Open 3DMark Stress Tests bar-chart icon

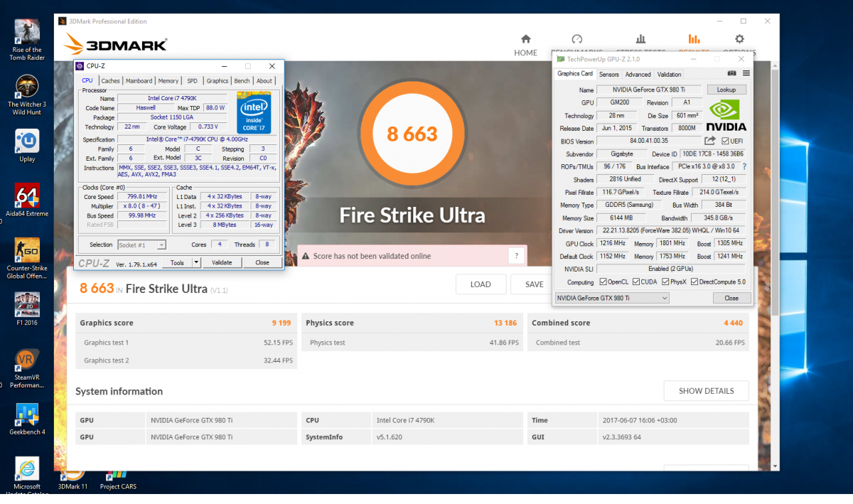coord(640,39)
